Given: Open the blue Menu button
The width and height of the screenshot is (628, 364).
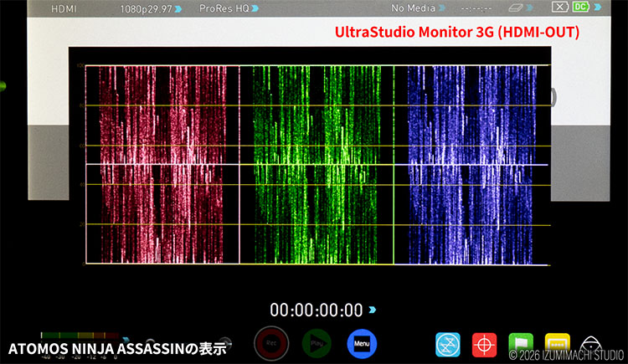Looking at the screenshot, I should point(362,344).
